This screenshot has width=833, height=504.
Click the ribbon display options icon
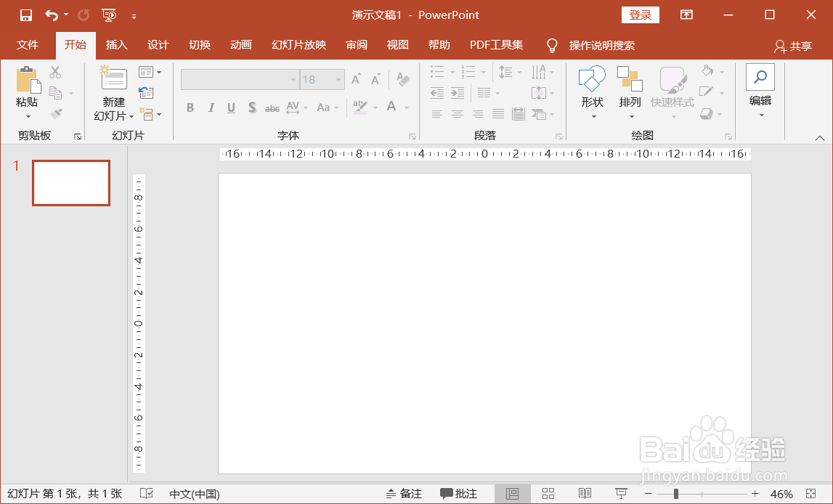(686, 15)
